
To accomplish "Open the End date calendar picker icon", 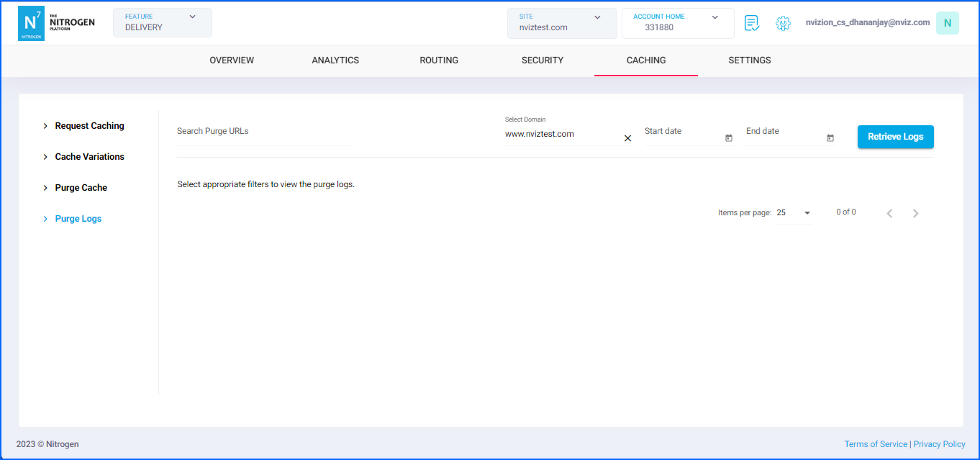I will pos(830,138).
